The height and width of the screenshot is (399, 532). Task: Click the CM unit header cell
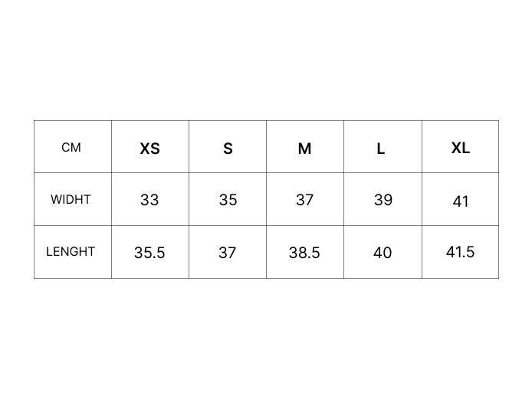(x=71, y=147)
